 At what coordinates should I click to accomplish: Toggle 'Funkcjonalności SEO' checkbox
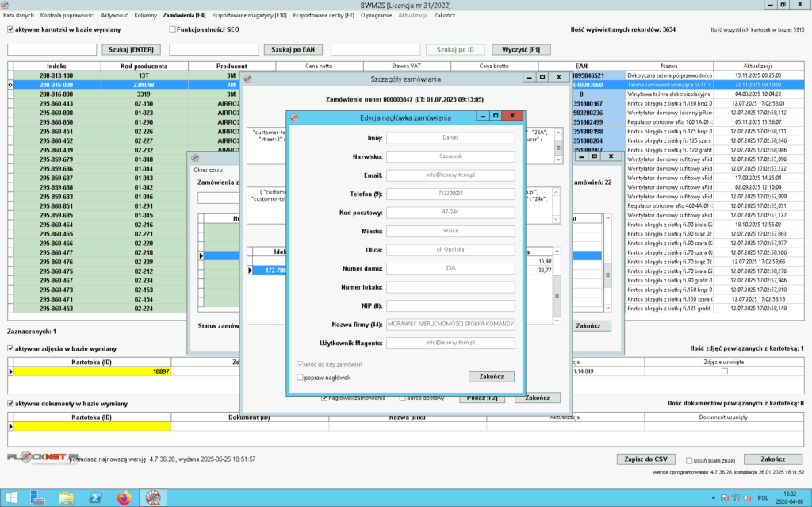(172, 29)
